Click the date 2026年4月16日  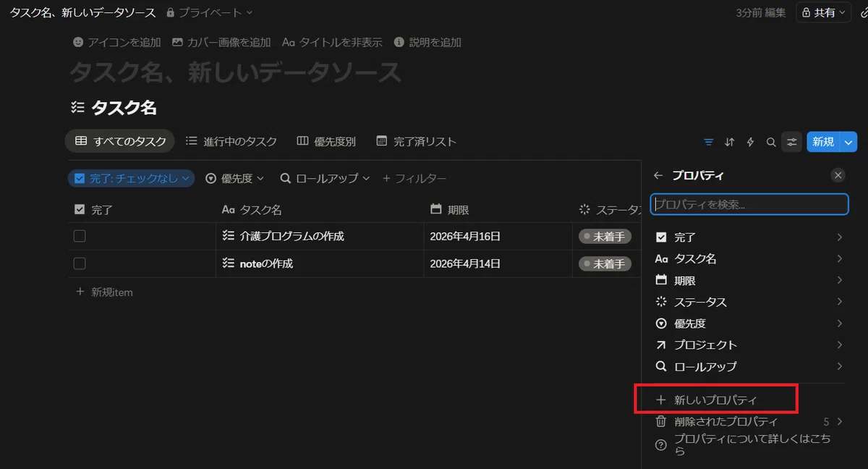465,236
